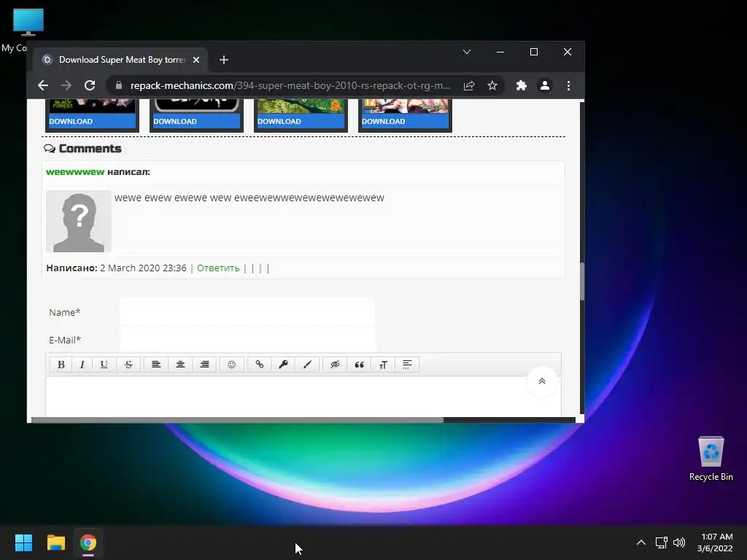Open the font size tool

pyautogui.click(x=383, y=365)
